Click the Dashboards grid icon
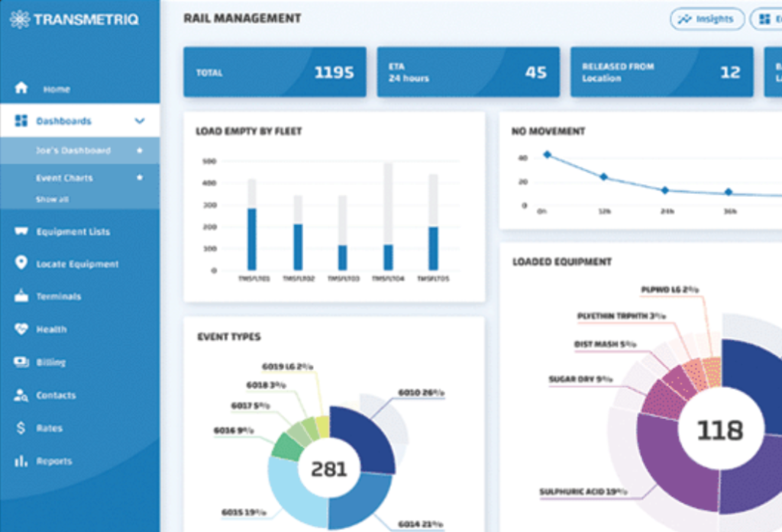The height and width of the screenshot is (532, 782). (21, 121)
